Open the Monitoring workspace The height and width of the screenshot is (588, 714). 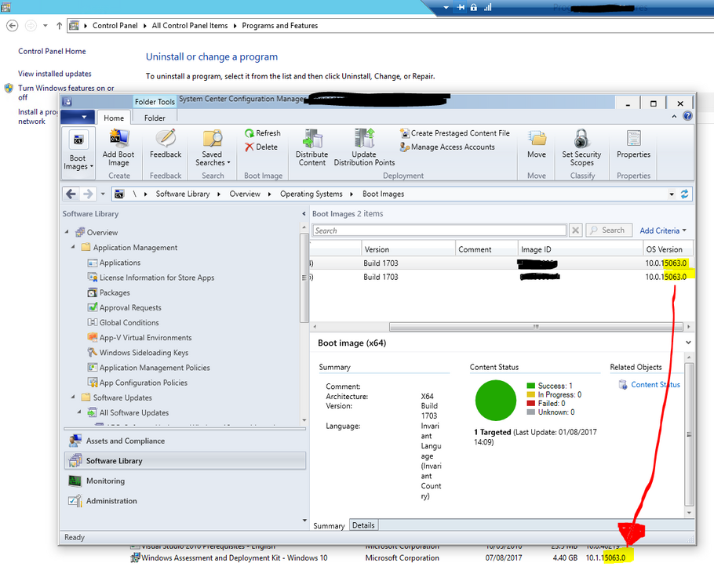(x=185, y=481)
